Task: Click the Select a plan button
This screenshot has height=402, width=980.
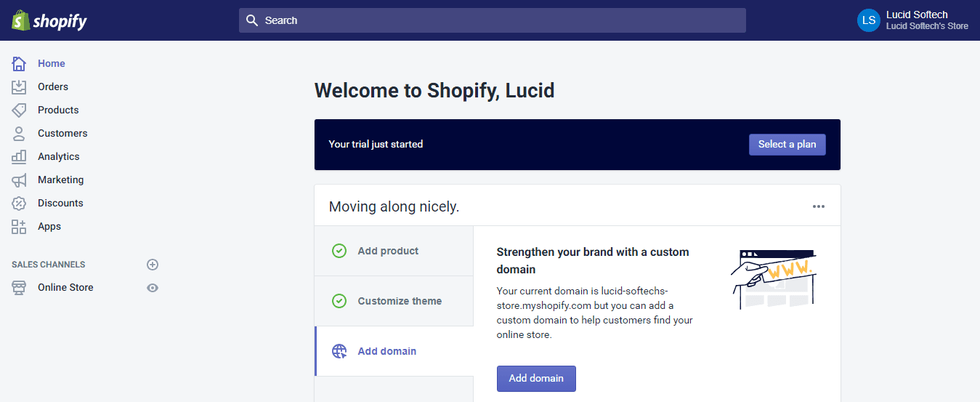Action: pyautogui.click(x=787, y=144)
